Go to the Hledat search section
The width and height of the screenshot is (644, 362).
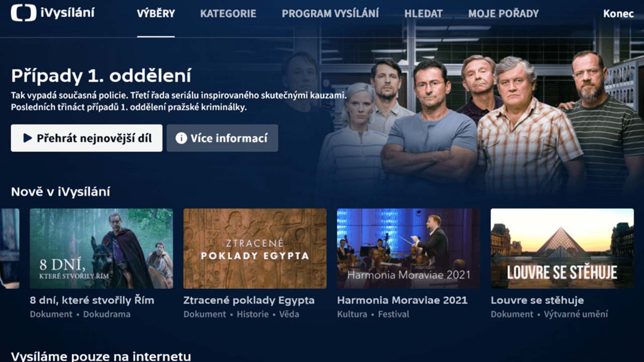tap(424, 14)
